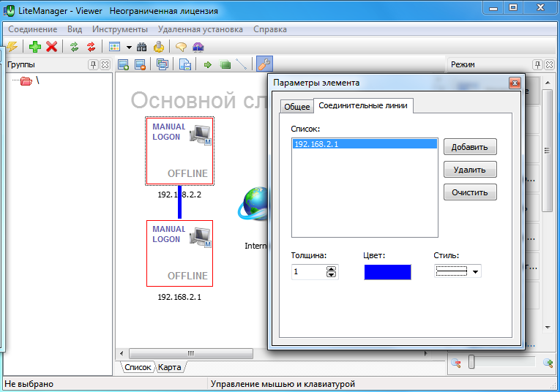This screenshot has height=392, width=560.
Task: Open the Удаленная установка menu
Action: [x=200, y=29]
